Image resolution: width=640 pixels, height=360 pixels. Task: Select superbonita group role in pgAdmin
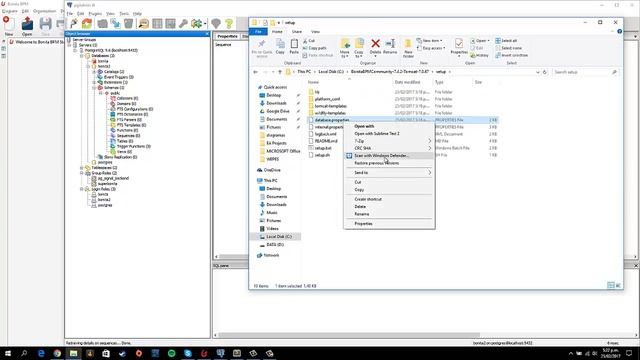[x=107, y=184]
